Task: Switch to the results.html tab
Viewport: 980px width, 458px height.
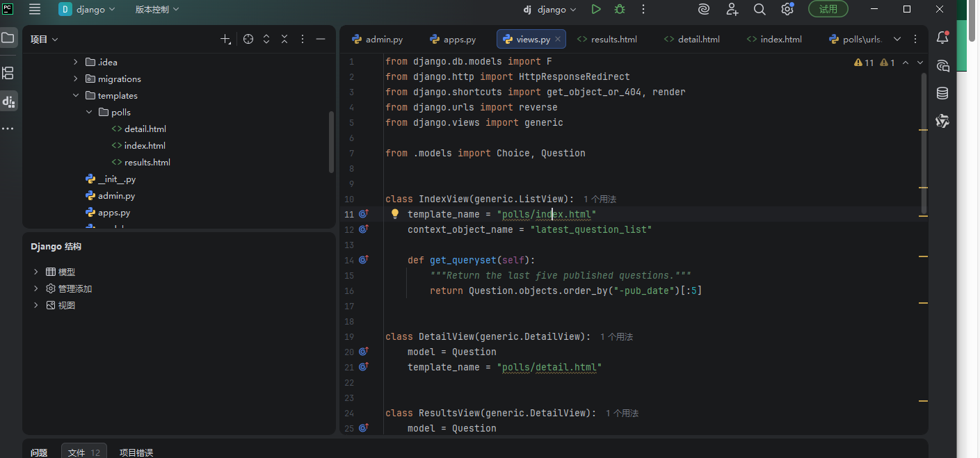Action: [x=607, y=39]
